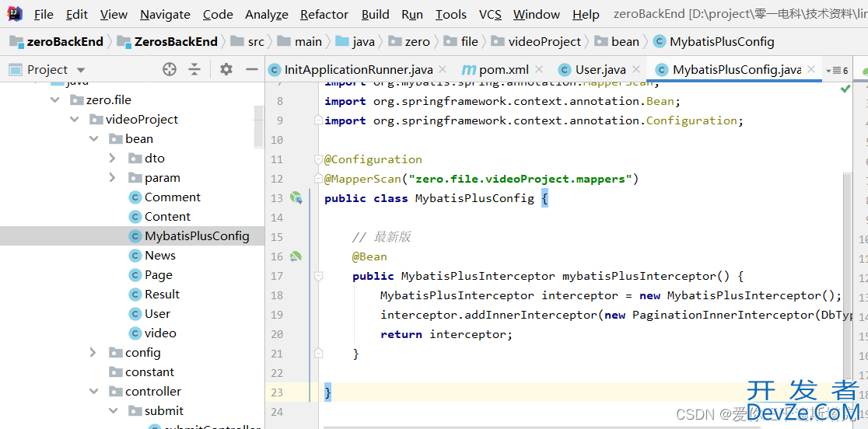868x429 pixels.
Task: Collapse the zero.file package
Action: [54, 100]
